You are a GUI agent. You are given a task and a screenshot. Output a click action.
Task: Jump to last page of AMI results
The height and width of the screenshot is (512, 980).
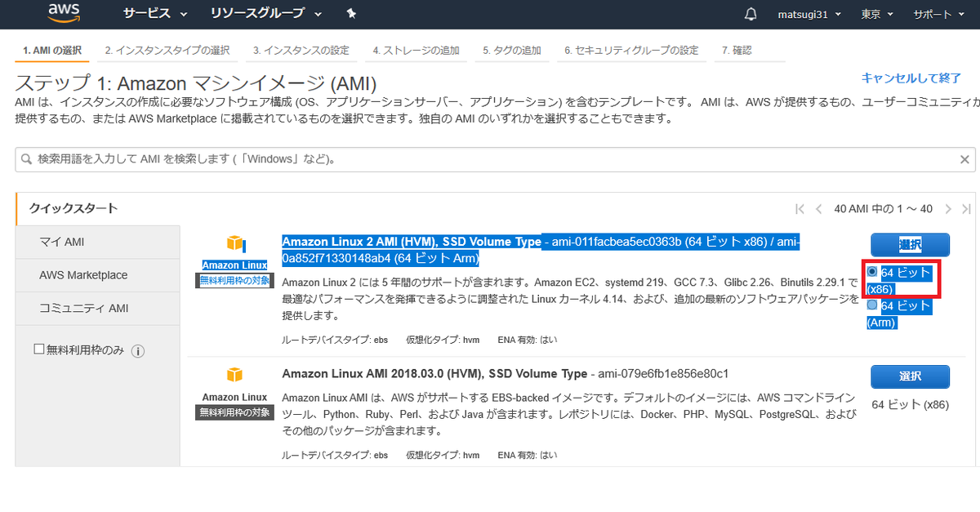pyautogui.click(x=967, y=209)
